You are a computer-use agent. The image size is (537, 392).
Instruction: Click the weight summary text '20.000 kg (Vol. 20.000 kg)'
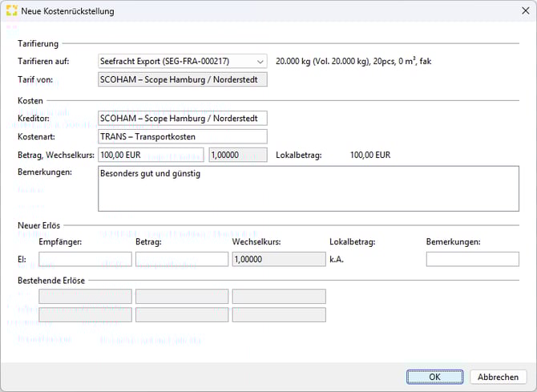[323, 62]
